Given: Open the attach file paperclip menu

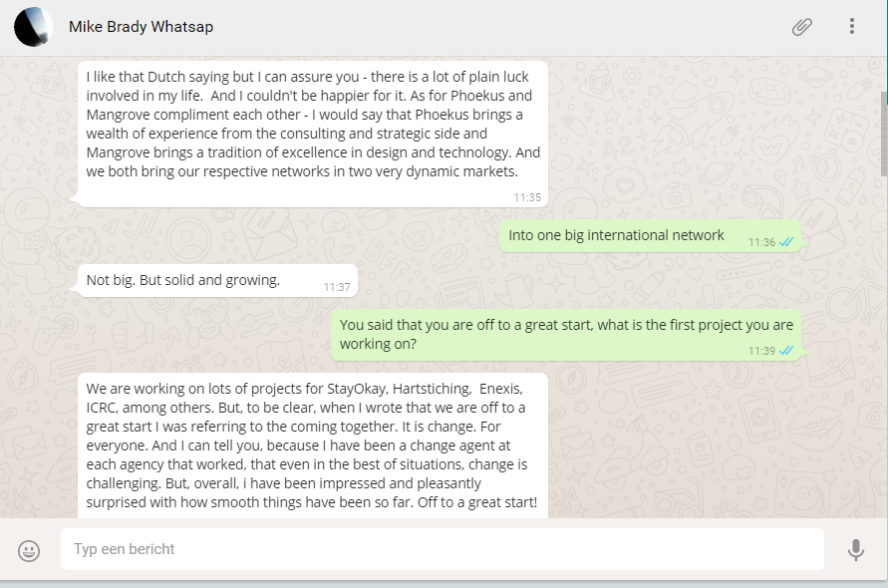Looking at the screenshot, I should point(802,27).
